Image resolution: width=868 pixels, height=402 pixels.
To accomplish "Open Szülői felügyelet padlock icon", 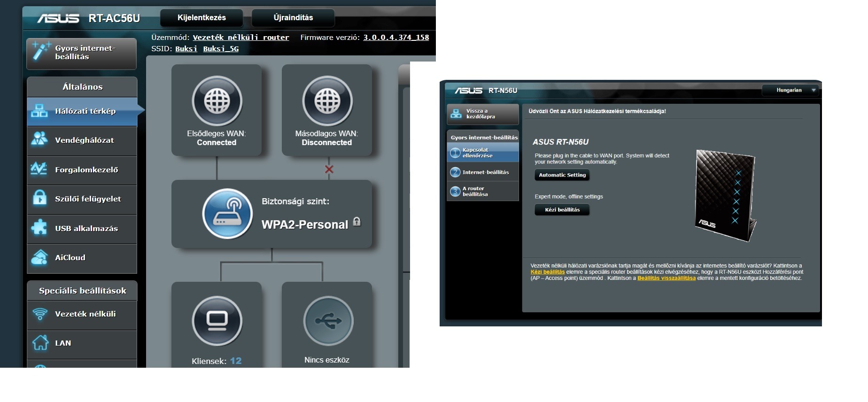I will coord(39,198).
